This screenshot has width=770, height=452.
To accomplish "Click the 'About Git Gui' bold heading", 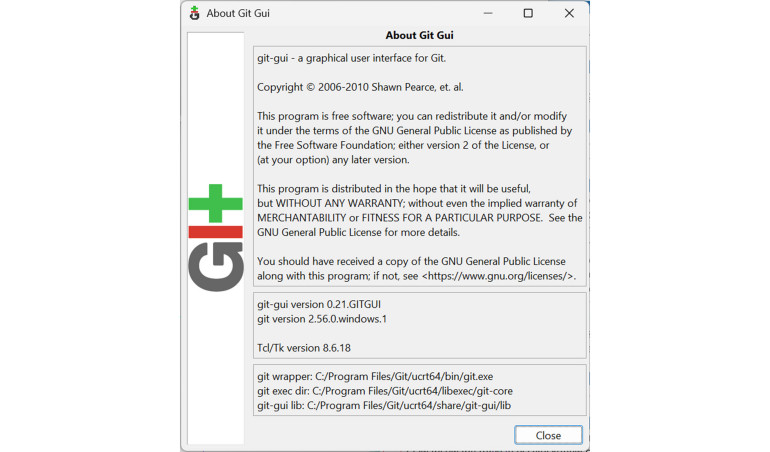I will click(419, 35).
